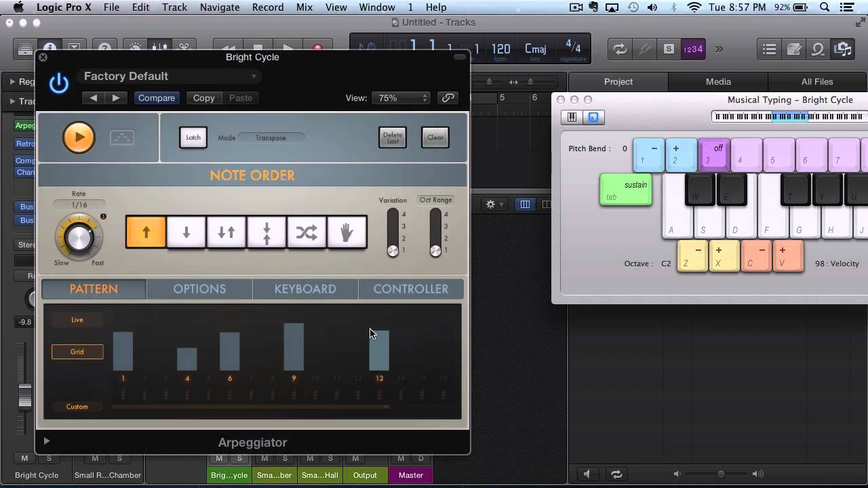
Task: Click the Oct Range slider handle
Action: pos(435,251)
